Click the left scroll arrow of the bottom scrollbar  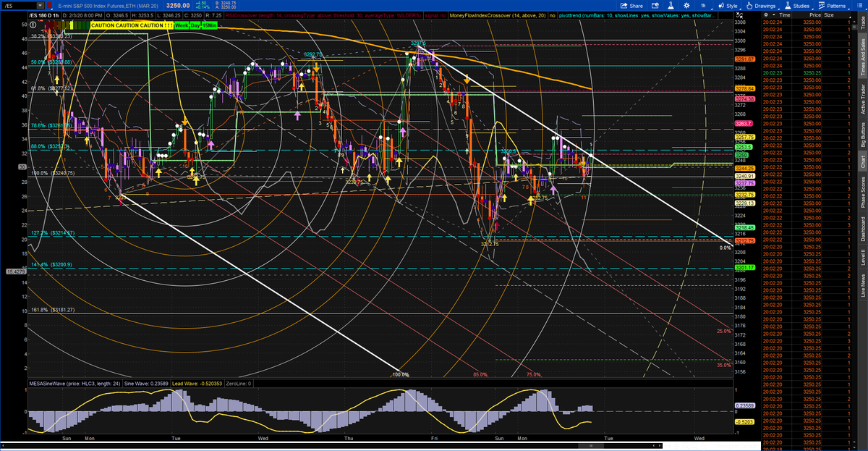[4, 446]
